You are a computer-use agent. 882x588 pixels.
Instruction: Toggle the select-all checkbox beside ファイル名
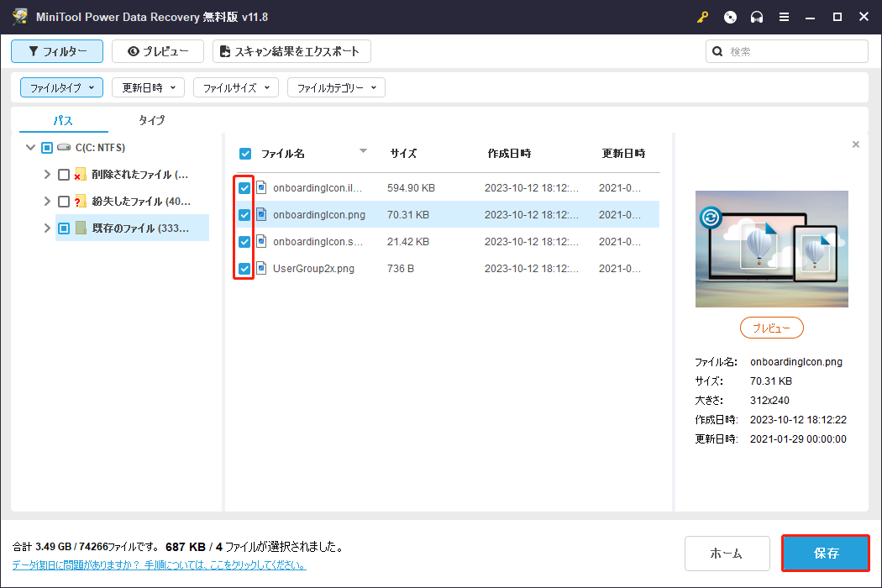click(x=245, y=154)
